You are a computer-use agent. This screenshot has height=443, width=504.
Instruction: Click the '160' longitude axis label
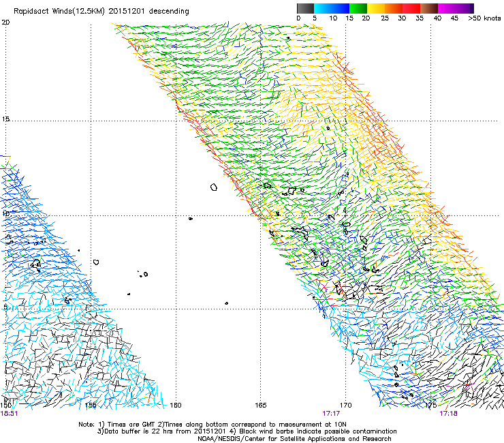pos(176,406)
